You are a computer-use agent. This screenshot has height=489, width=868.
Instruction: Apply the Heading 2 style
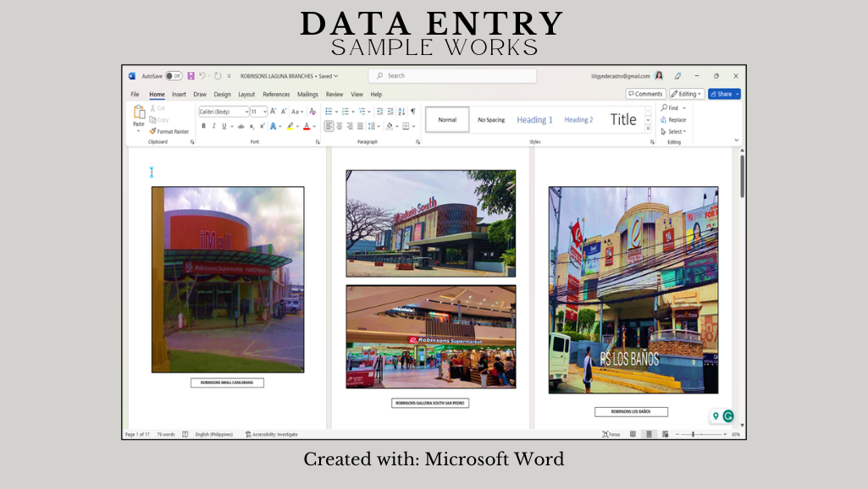coord(578,119)
